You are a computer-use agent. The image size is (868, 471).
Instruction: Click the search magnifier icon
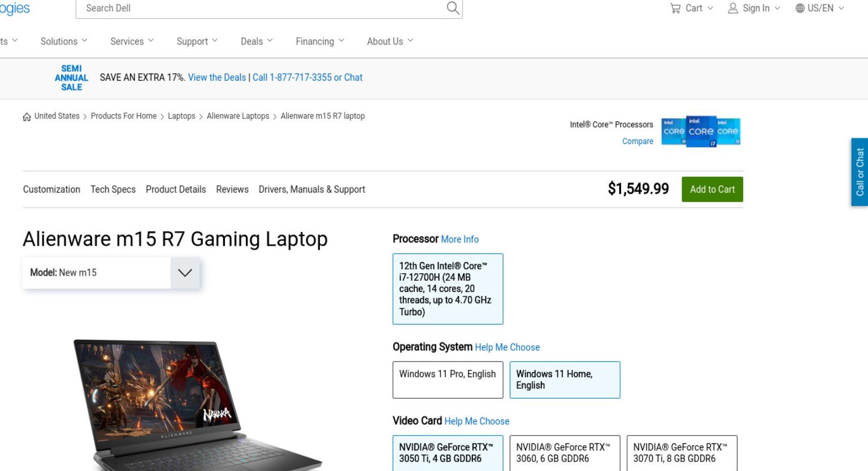(x=453, y=8)
